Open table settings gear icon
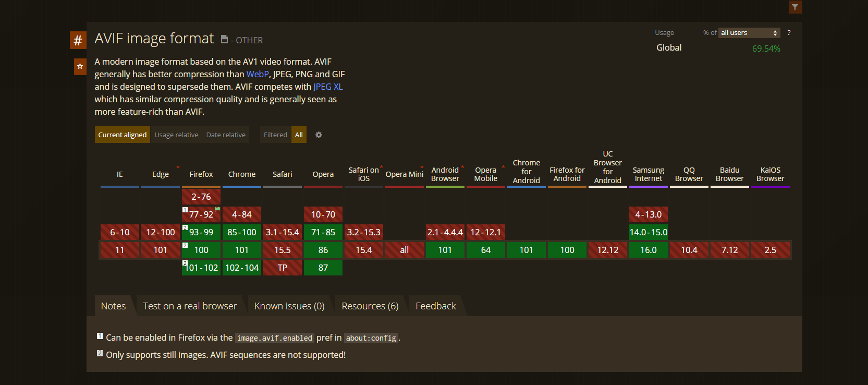This screenshot has width=868, height=385. [x=319, y=135]
